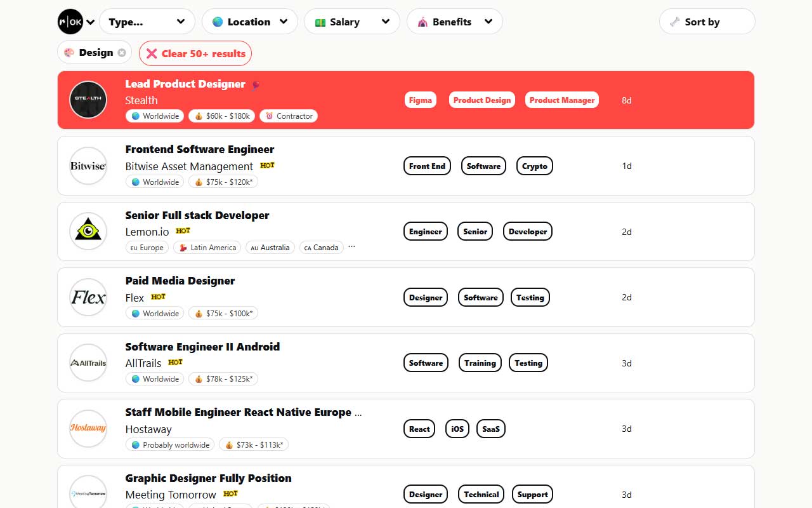Select the iOS tag
Screen dimensions: 812x508
point(457,429)
